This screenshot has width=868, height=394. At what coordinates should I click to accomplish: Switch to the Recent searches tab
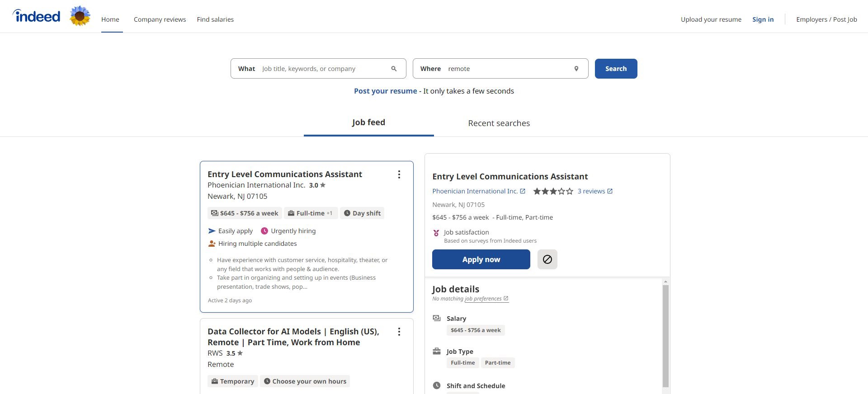499,123
